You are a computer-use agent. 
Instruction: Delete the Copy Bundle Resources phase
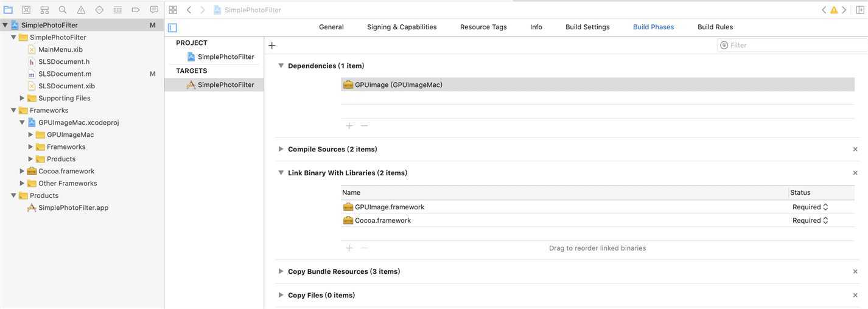[x=855, y=271]
